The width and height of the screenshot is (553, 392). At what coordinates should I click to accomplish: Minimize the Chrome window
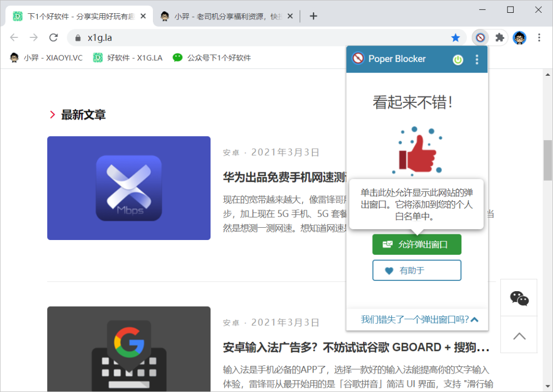click(482, 10)
